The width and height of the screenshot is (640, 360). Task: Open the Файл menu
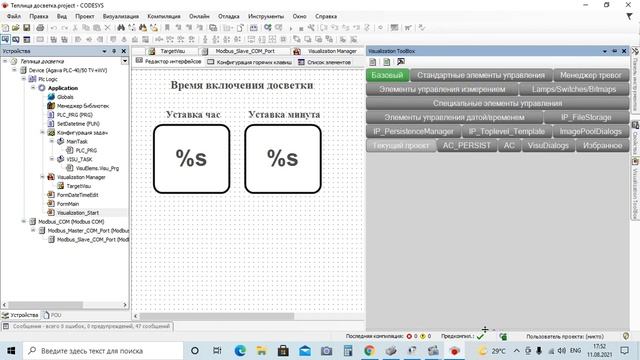14,16
